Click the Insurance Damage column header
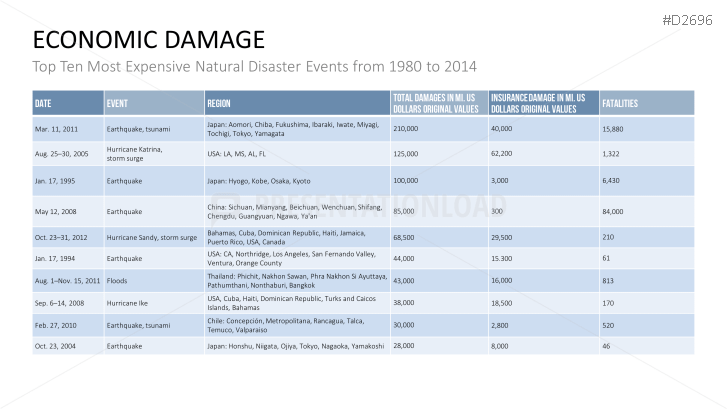 coord(543,103)
